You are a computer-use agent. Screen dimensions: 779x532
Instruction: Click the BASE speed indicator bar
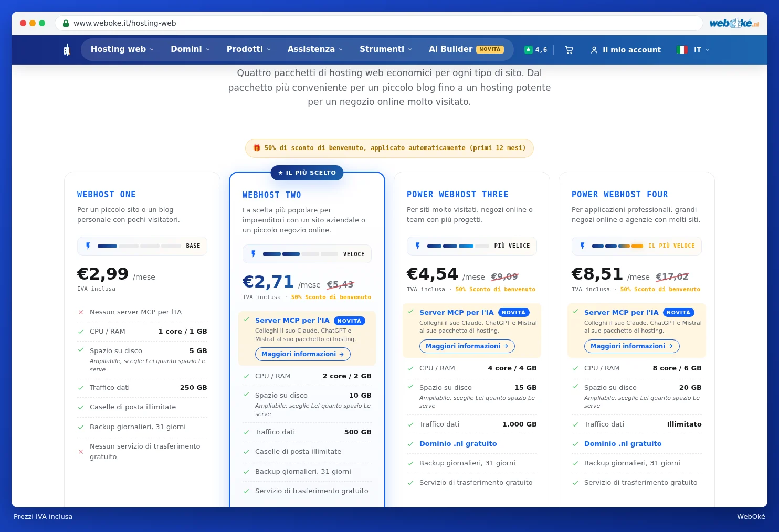tap(142, 246)
